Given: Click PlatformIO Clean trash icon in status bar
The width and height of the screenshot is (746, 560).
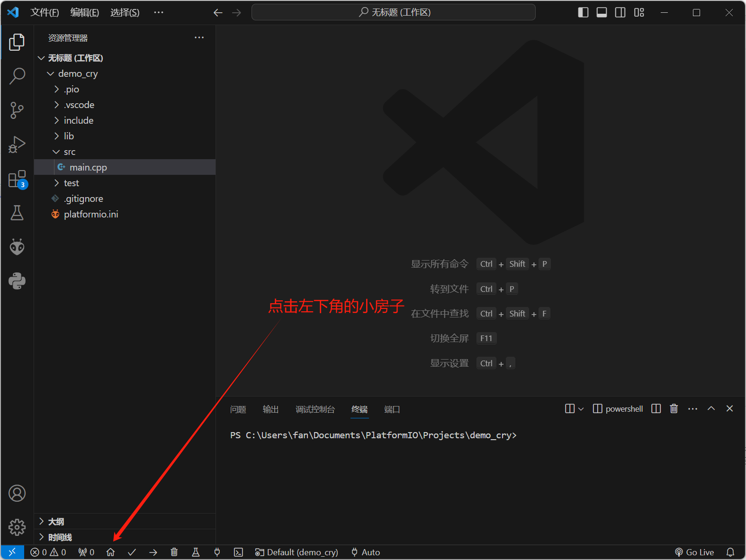Looking at the screenshot, I should (174, 552).
